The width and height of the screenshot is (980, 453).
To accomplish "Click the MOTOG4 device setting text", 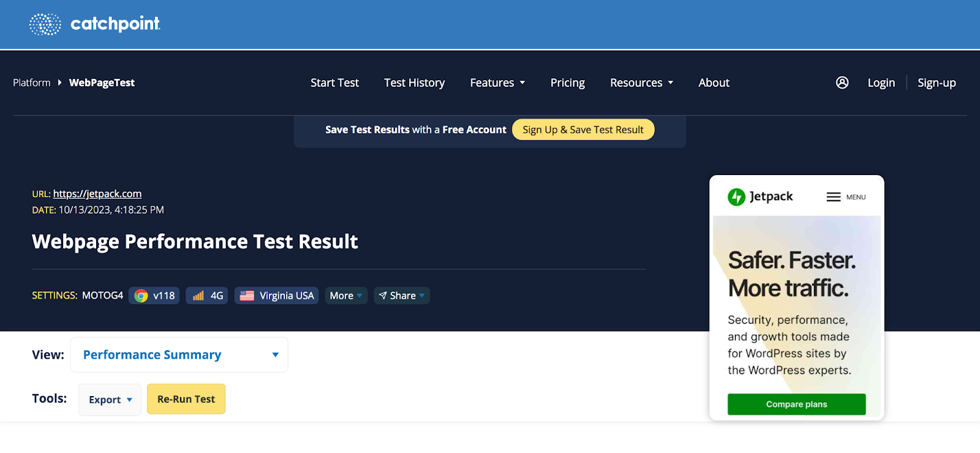I will [x=103, y=296].
